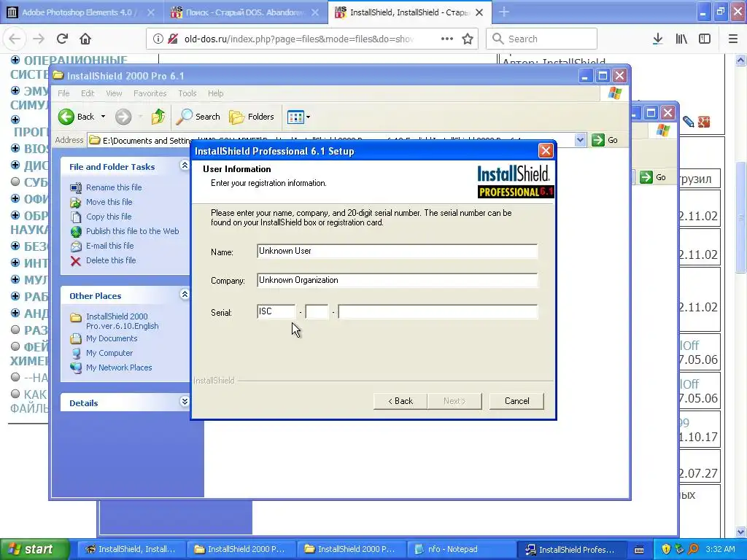Click security shield tray icon

click(666, 549)
